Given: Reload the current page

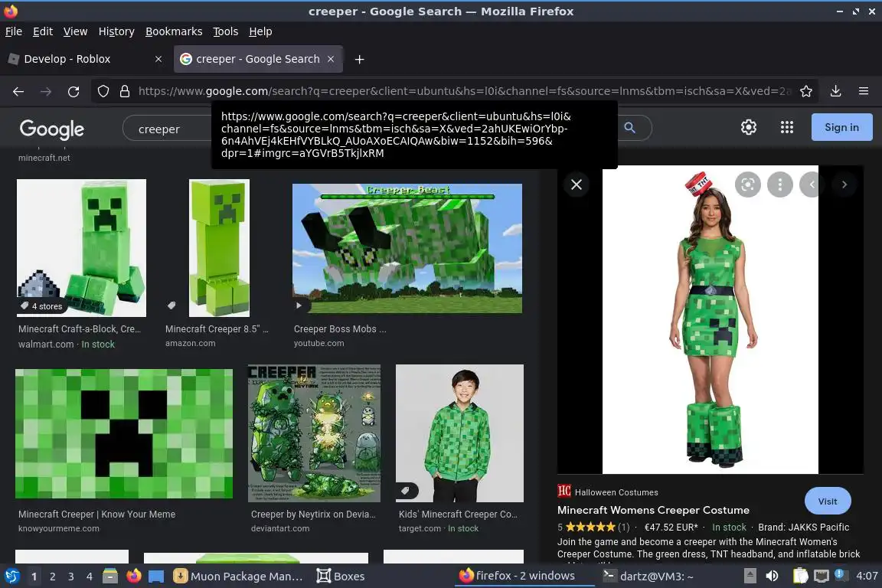Looking at the screenshot, I should pos(73,91).
